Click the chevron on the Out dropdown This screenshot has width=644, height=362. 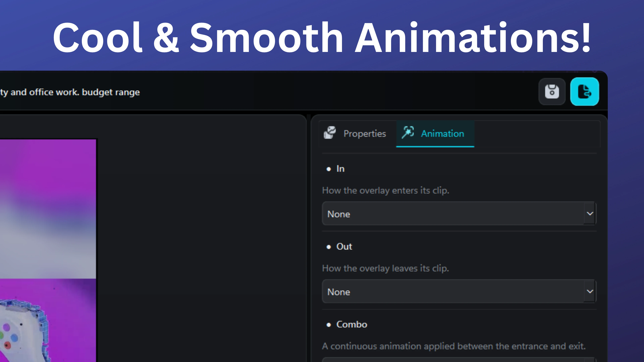590,291
